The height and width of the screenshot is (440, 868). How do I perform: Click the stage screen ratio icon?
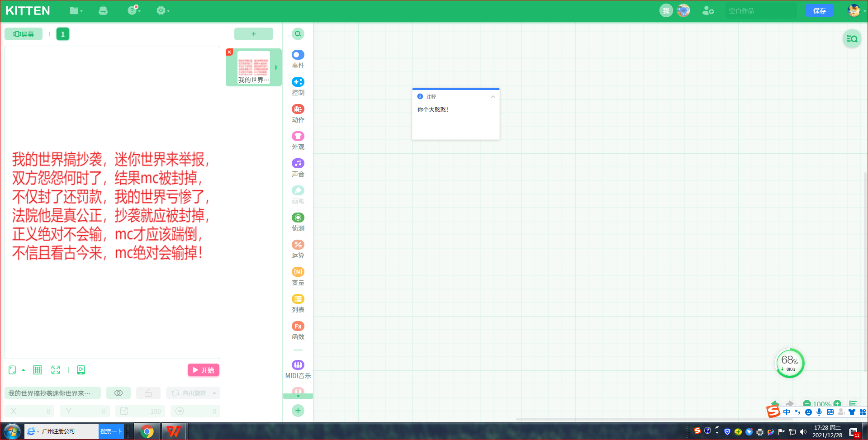12,370
